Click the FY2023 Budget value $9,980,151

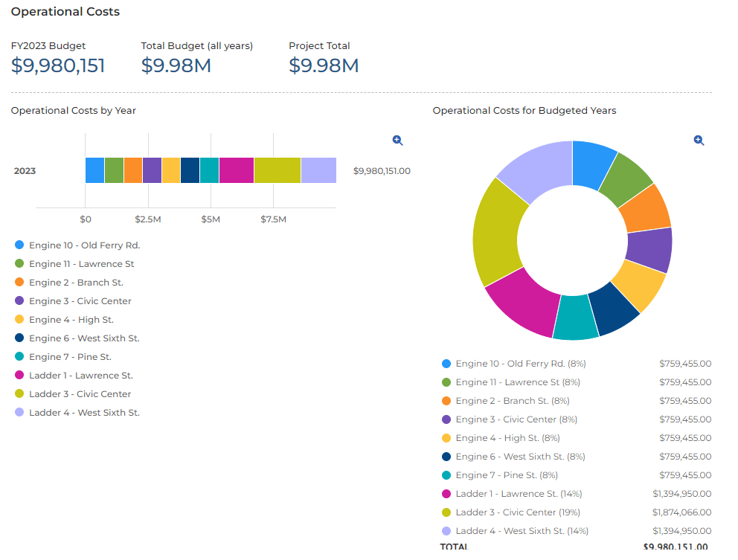(58, 65)
